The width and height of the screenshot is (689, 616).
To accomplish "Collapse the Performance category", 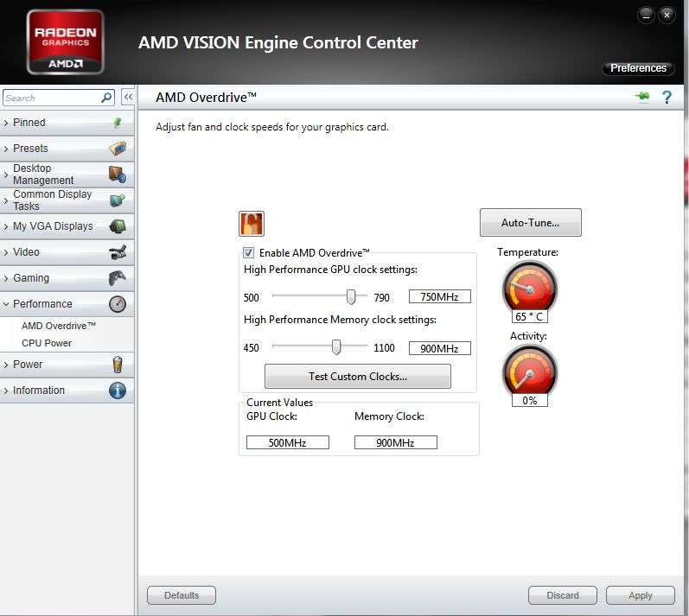I will [x=67, y=304].
